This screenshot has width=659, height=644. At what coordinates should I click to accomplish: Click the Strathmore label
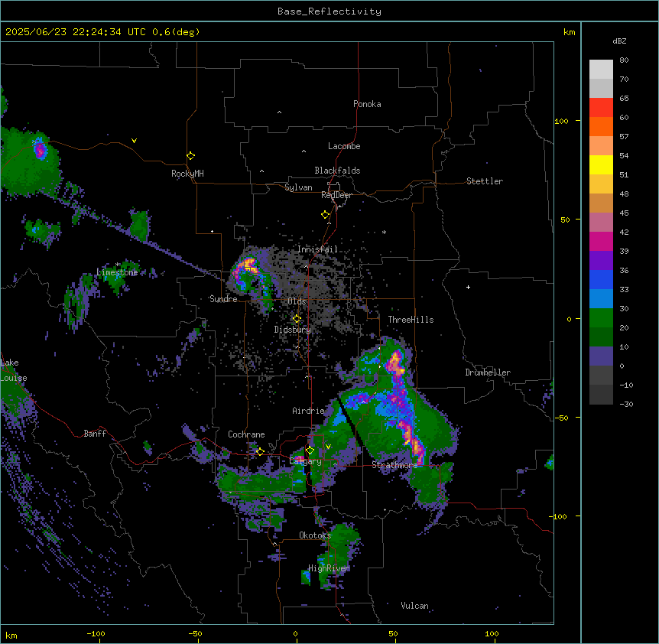[394, 465]
